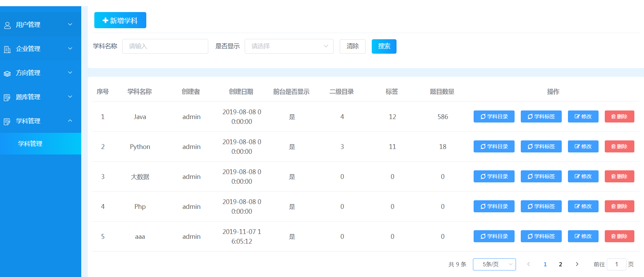The image size is (644, 277).
Task: Click 删除 for the 大数据 row
Action: pyautogui.click(x=620, y=177)
